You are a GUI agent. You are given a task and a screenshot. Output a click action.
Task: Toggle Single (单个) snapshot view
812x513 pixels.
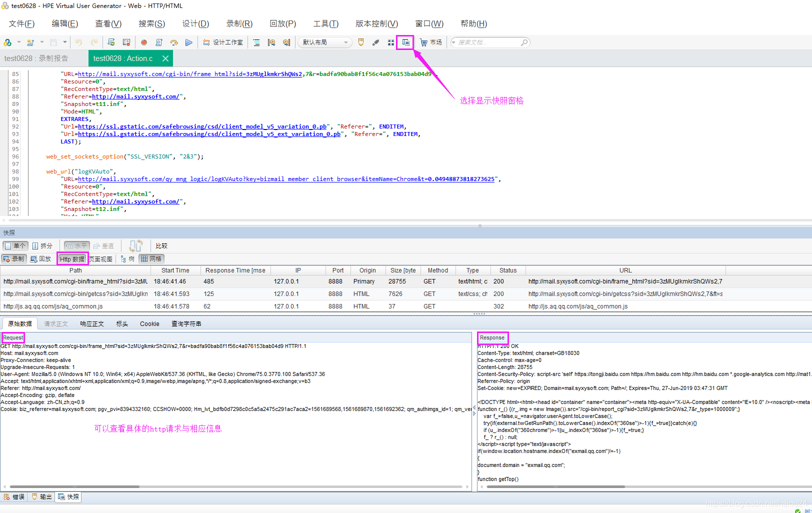point(15,245)
